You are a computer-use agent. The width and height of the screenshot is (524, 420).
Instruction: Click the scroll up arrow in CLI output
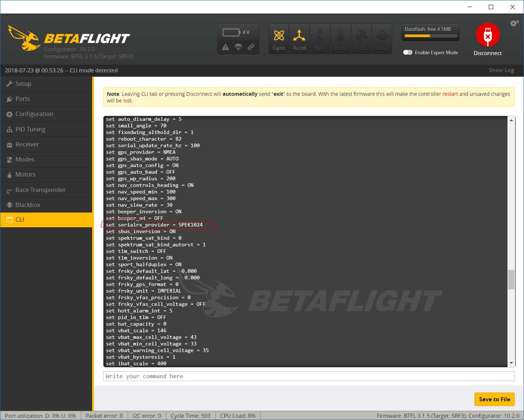[511, 120]
